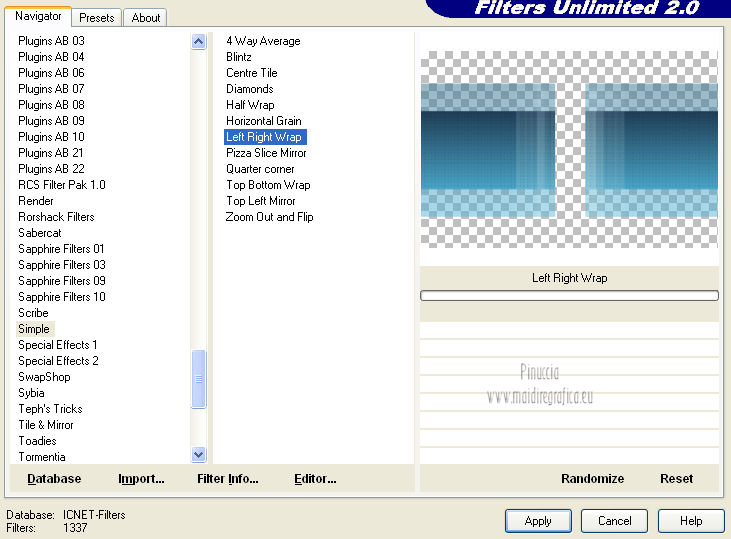Image resolution: width=731 pixels, height=539 pixels.
Task: Choose the 4 Way Average filter
Action: click(263, 41)
